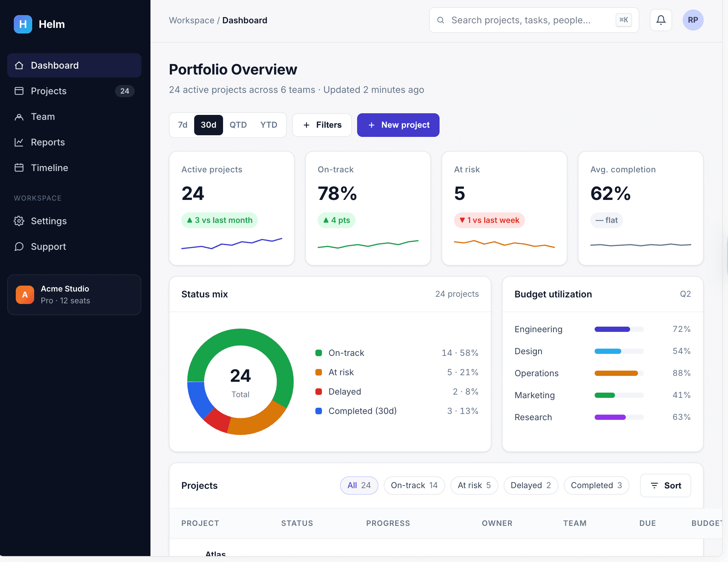Click the Operations budget utilization bar

tap(619, 373)
